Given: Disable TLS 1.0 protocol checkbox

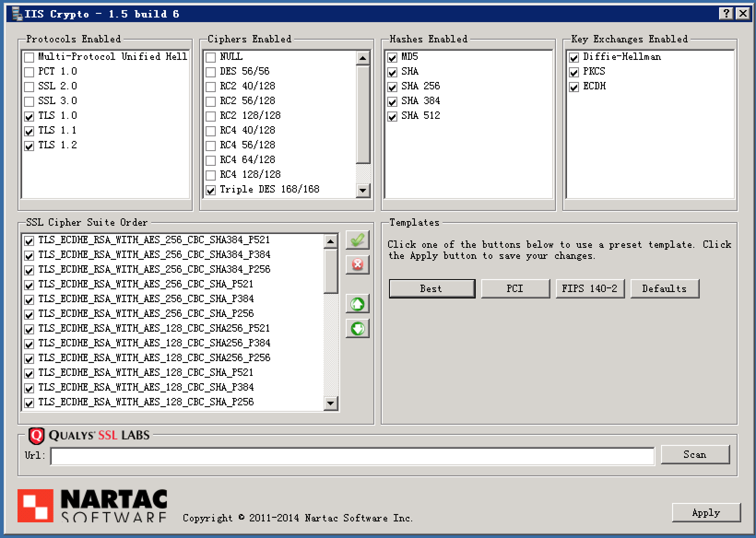Looking at the screenshot, I should [29, 117].
